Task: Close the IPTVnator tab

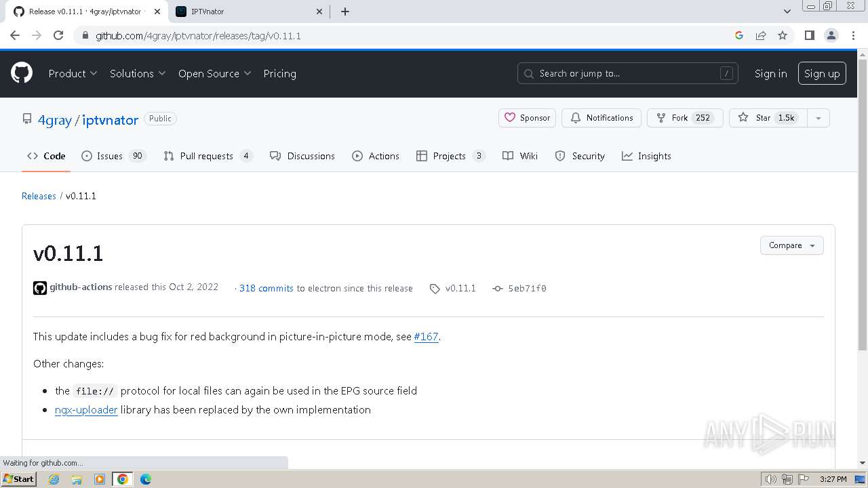Action: tap(320, 12)
